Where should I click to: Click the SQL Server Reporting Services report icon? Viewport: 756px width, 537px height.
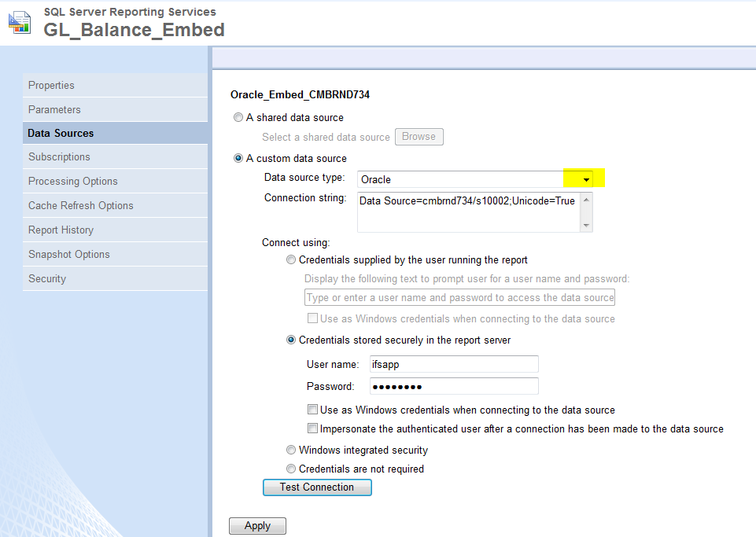point(19,22)
